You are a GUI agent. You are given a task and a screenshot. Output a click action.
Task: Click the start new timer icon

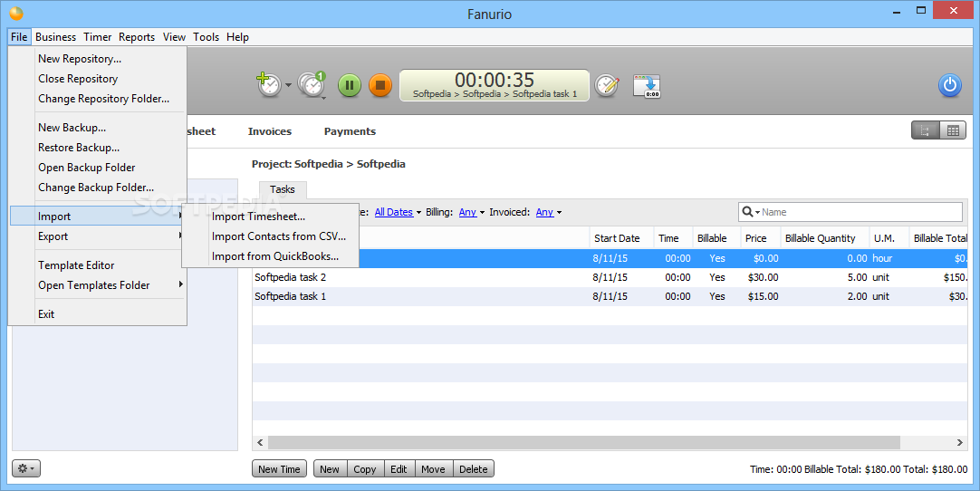(269, 84)
